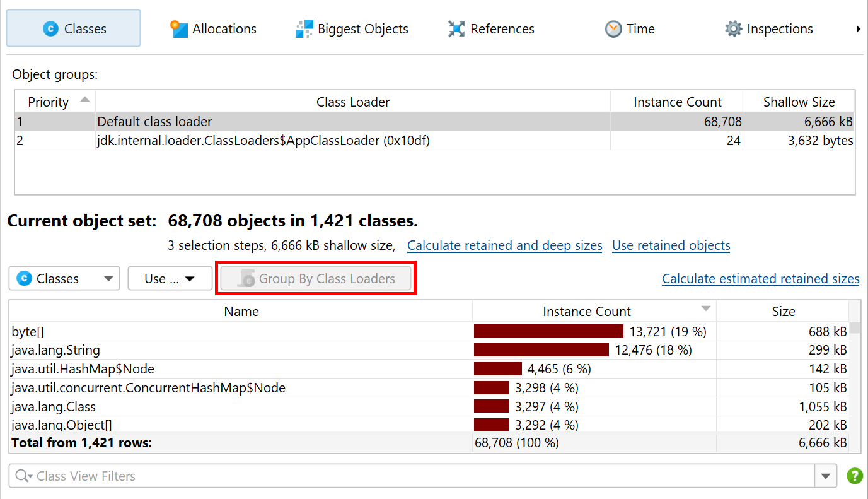The height and width of the screenshot is (499, 868).
Task: Click the References tab icon
Action: pyautogui.click(x=456, y=29)
